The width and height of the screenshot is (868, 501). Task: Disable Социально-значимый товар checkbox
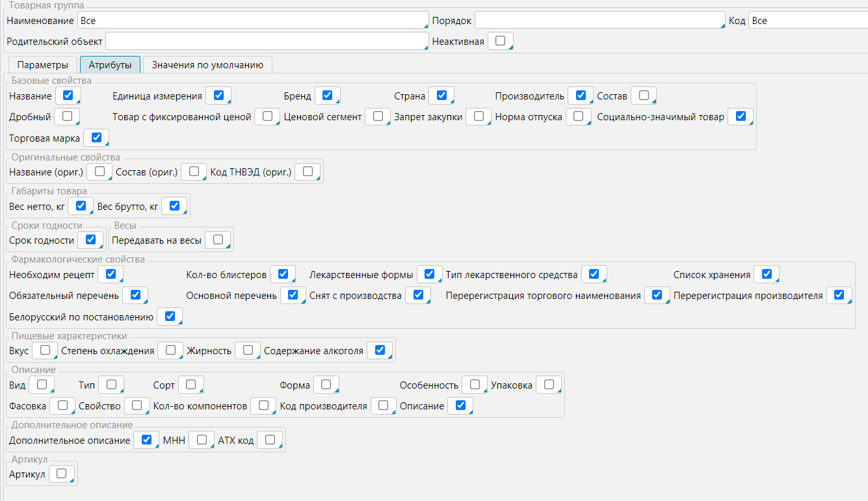coord(740,116)
